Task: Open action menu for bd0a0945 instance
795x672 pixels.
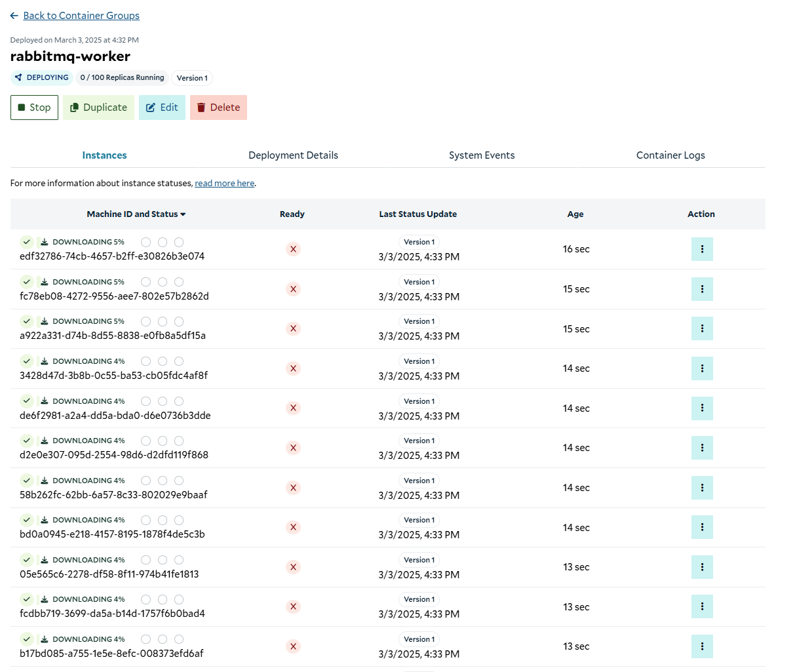Action: click(702, 527)
